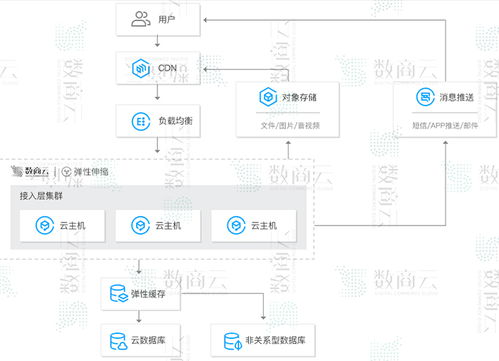This screenshot has width=499, height=361.
Task: Click the leftmost 云主机 icon
Action: click(45, 226)
